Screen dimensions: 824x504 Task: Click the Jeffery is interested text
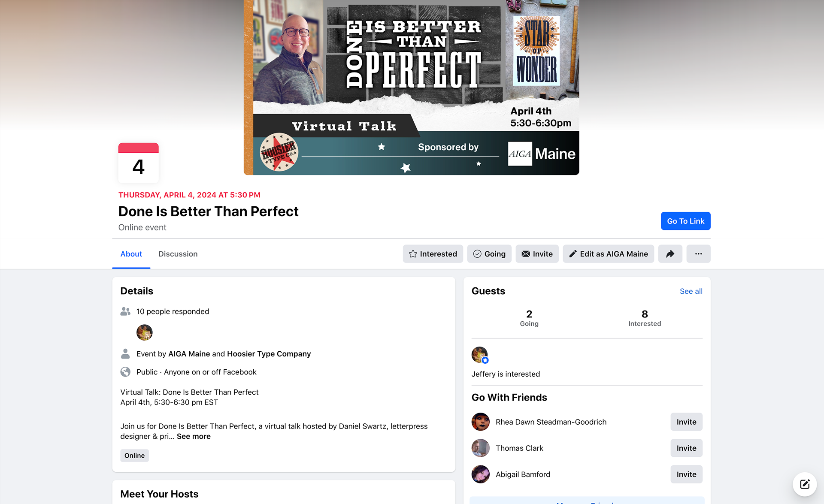coord(506,374)
